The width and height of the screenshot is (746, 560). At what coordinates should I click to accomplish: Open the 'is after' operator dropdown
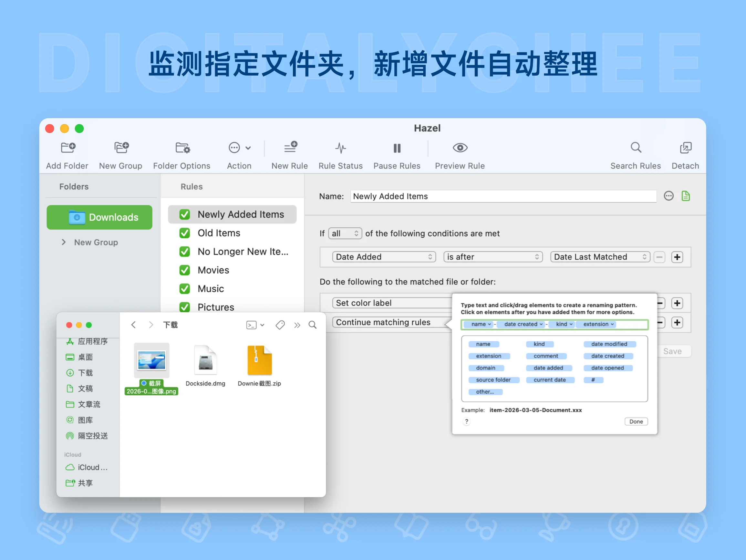[493, 257]
